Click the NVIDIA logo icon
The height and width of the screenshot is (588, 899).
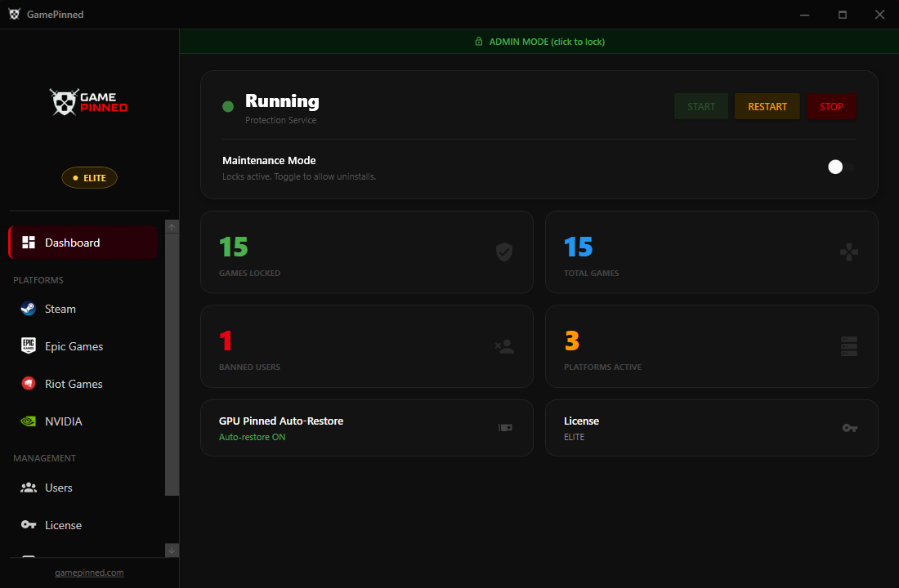point(29,421)
